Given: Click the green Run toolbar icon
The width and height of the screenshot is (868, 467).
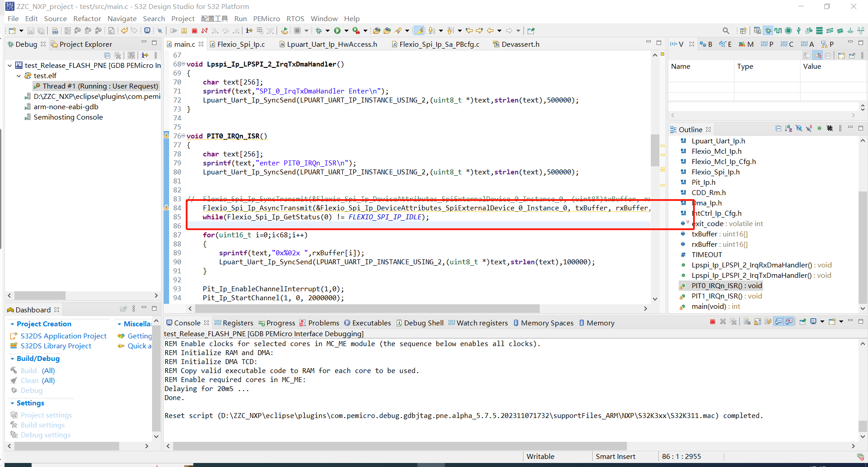Looking at the screenshot, I should pyautogui.click(x=337, y=31).
